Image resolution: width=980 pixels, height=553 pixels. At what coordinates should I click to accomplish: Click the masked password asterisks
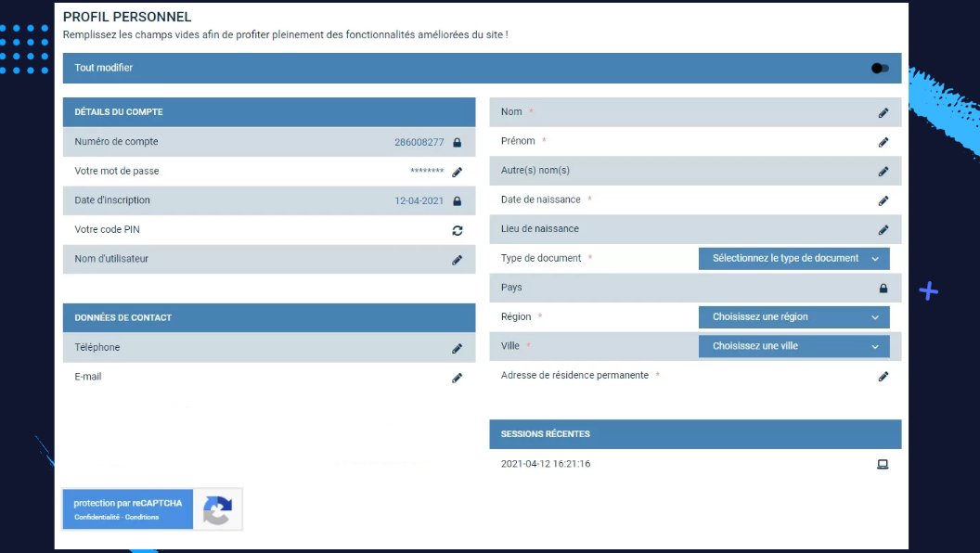click(x=427, y=172)
